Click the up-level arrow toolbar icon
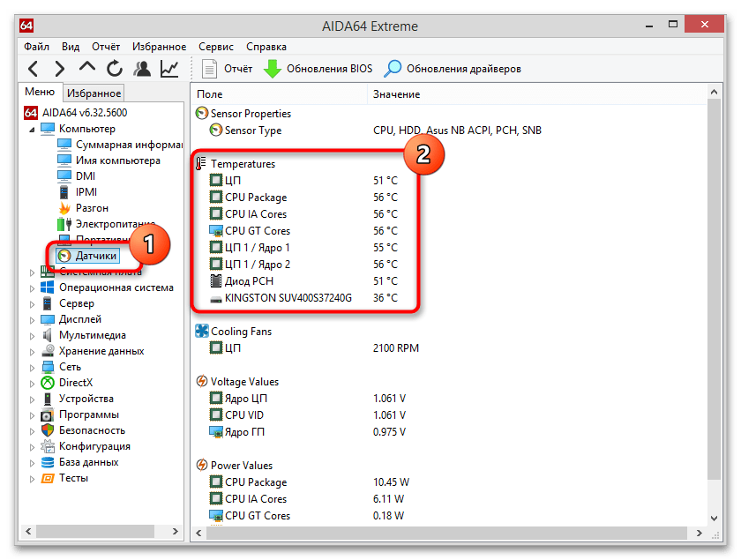 pyautogui.click(x=87, y=67)
